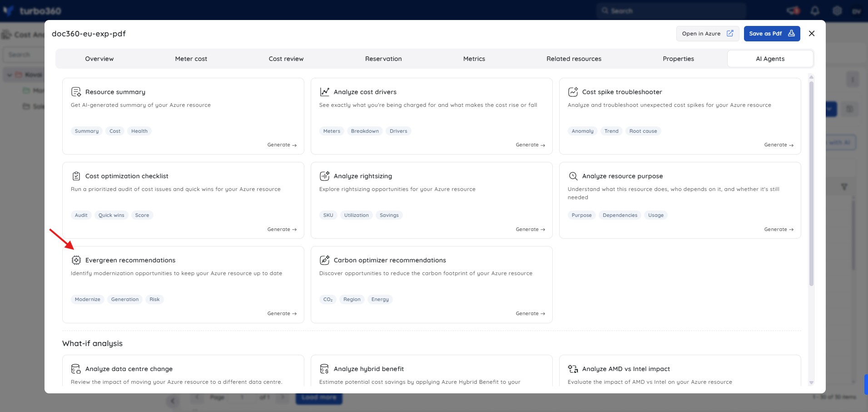Click the "Modernize" tag chip
Image resolution: width=868 pixels, height=412 pixels.
point(88,299)
